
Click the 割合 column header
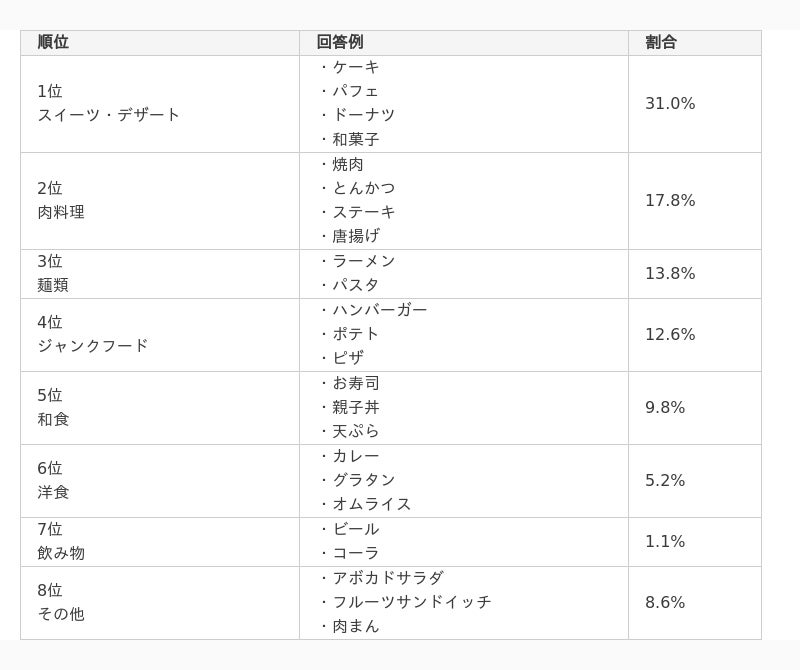pos(661,42)
